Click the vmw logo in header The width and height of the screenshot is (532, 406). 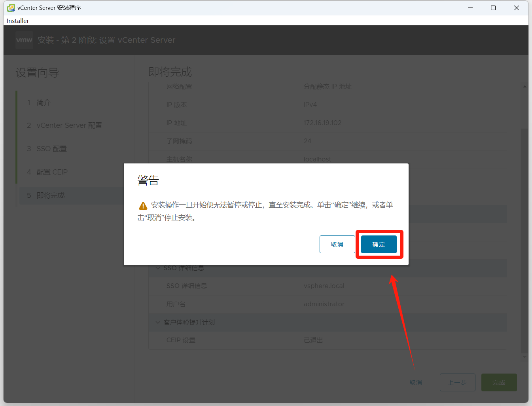click(x=24, y=40)
